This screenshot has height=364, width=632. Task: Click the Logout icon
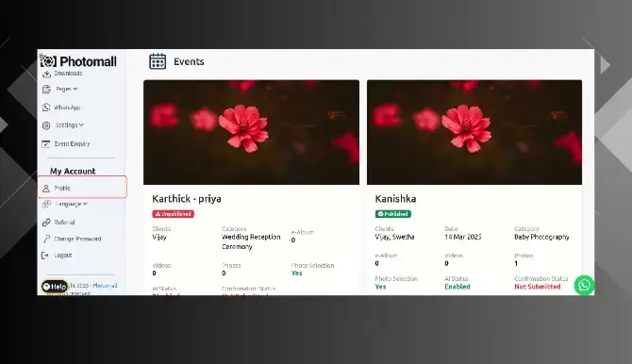point(45,256)
